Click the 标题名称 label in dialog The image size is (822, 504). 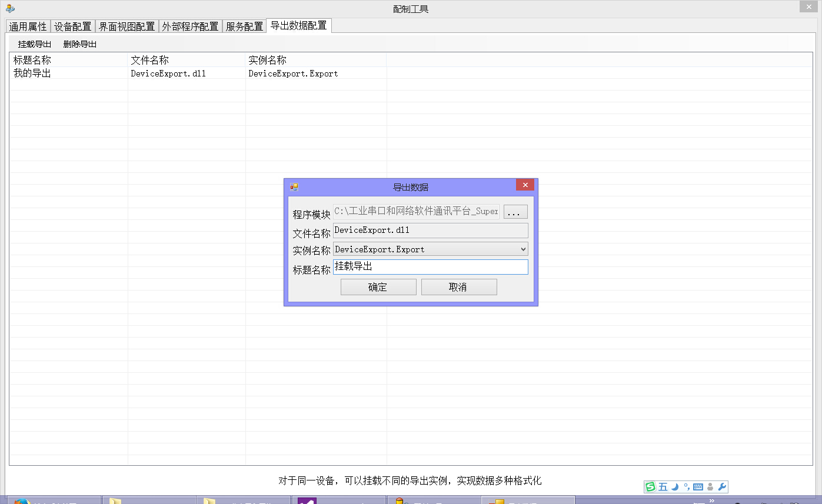[312, 270]
